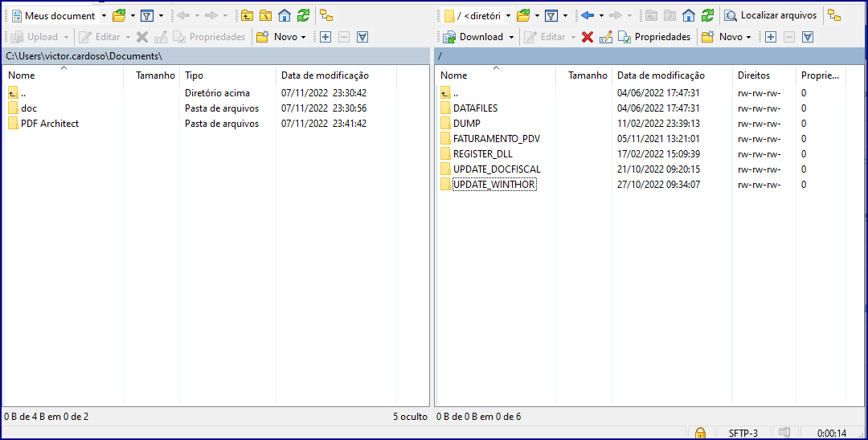Image resolution: width=868 pixels, height=440 pixels.
Task: Click the local Editar button
Action: [100, 37]
